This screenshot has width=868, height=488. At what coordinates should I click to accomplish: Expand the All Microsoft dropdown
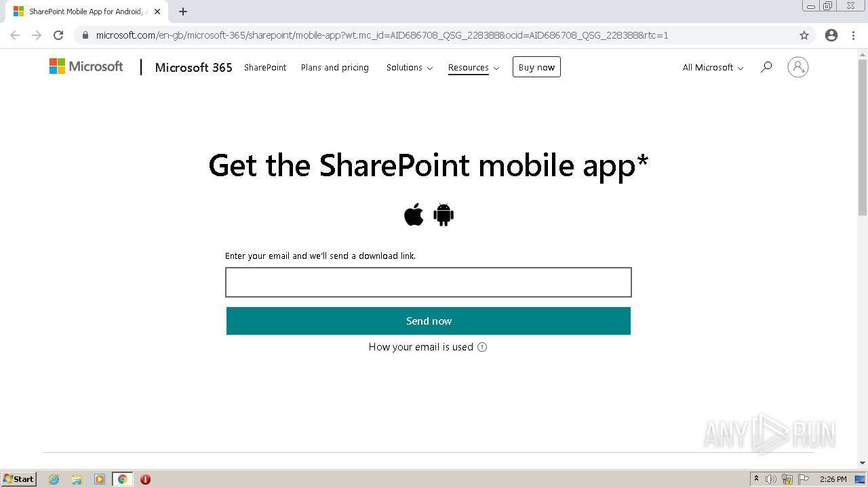point(713,67)
